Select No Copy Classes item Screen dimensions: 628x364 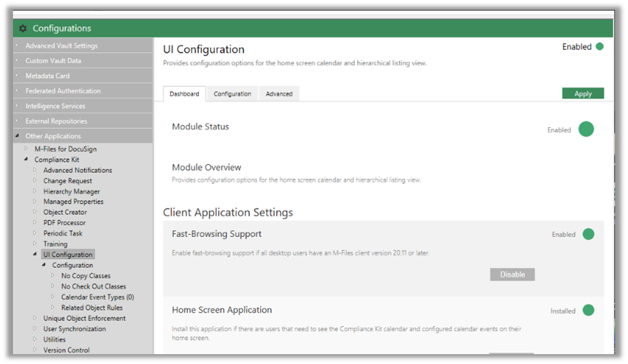[86, 276]
